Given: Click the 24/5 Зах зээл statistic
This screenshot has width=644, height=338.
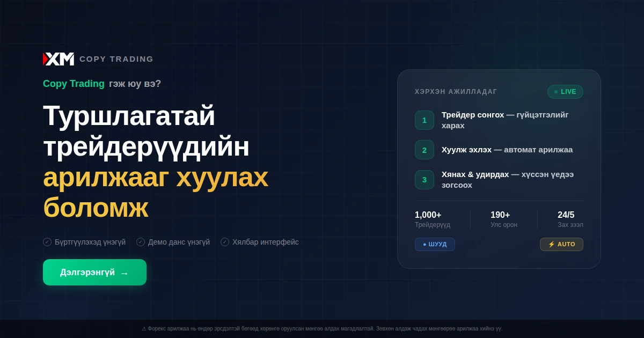Looking at the screenshot, I should coord(570,219).
